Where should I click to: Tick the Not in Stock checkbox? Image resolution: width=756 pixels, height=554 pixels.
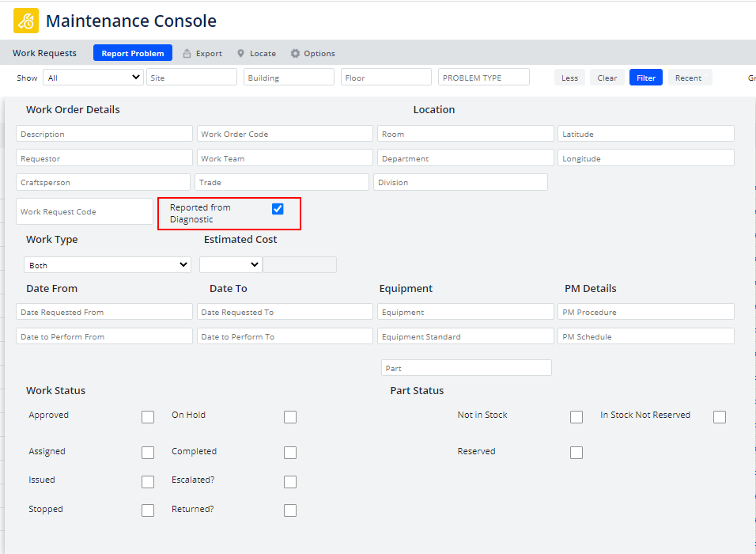point(576,417)
